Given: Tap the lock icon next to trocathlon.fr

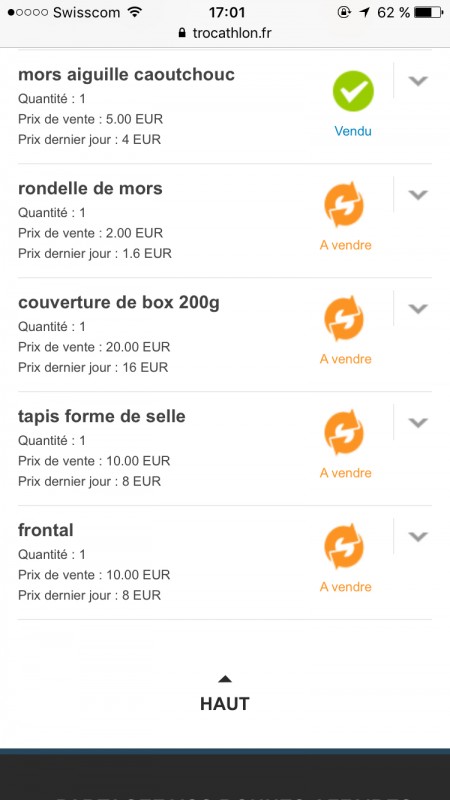Looking at the screenshot, I should pyautogui.click(x=182, y=33).
